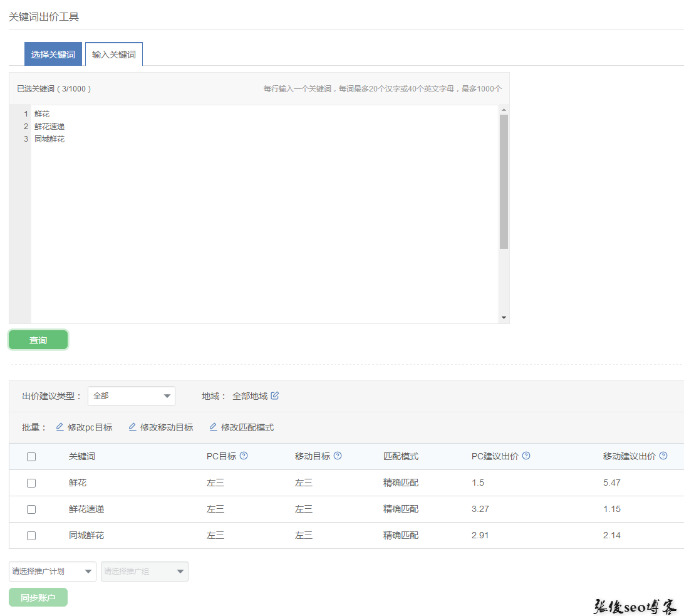This screenshot has height=616, width=684.
Task: Toggle the select-all checkbox in table header
Action: [x=31, y=457]
